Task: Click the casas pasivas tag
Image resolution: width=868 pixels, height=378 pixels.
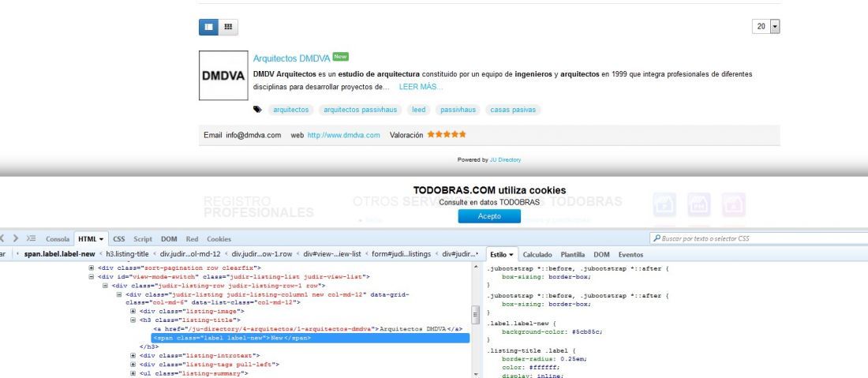Action: pyautogui.click(x=513, y=110)
